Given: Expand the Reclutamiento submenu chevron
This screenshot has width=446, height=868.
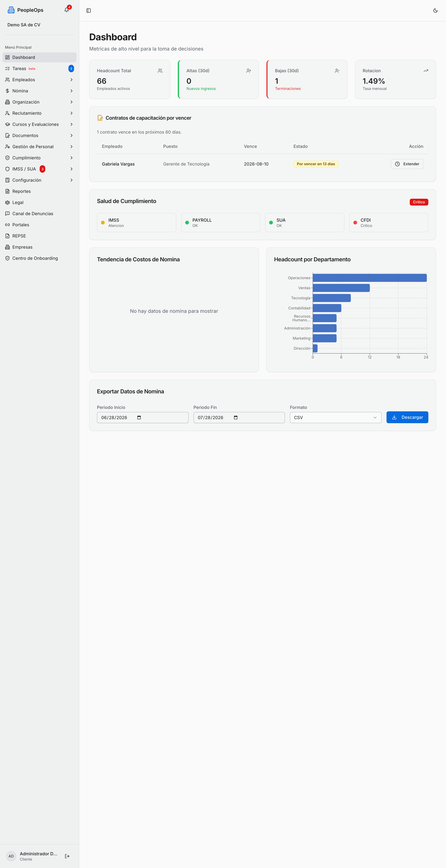Looking at the screenshot, I should point(71,113).
